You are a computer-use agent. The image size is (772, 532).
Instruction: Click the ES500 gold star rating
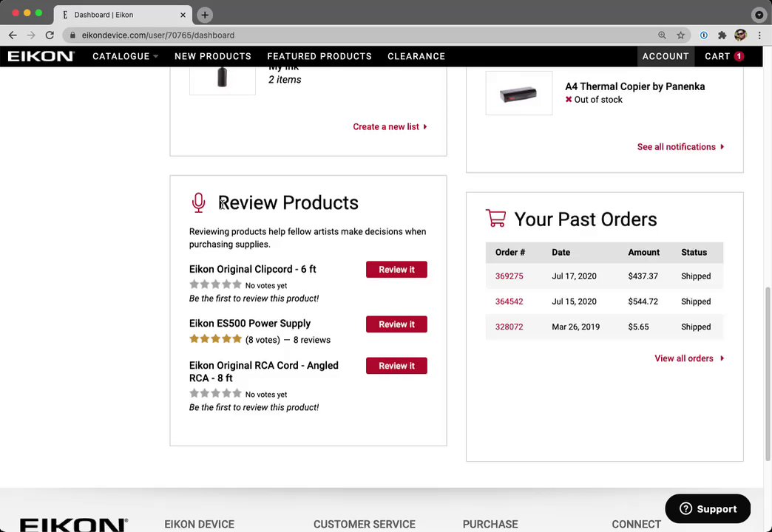point(215,338)
